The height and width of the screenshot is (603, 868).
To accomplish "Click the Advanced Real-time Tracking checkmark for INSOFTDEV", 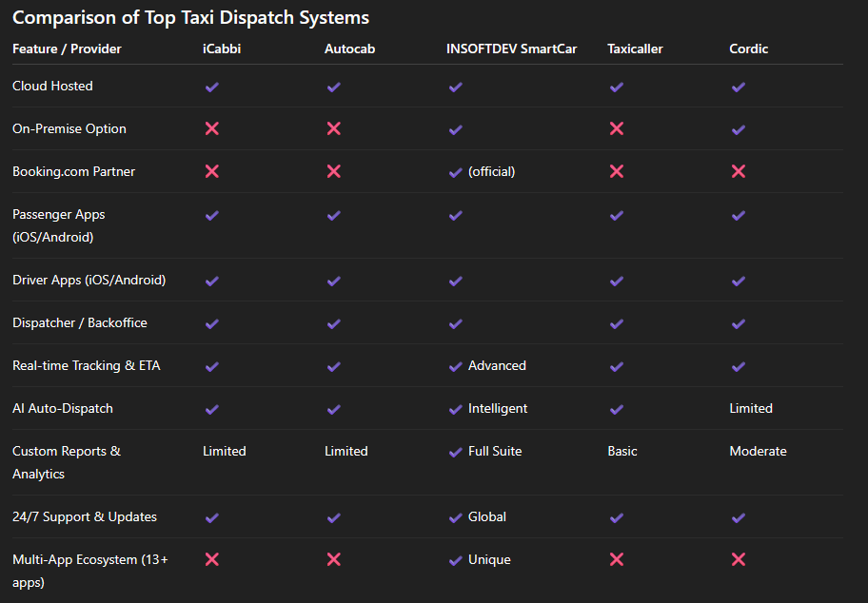I will click(x=455, y=365).
